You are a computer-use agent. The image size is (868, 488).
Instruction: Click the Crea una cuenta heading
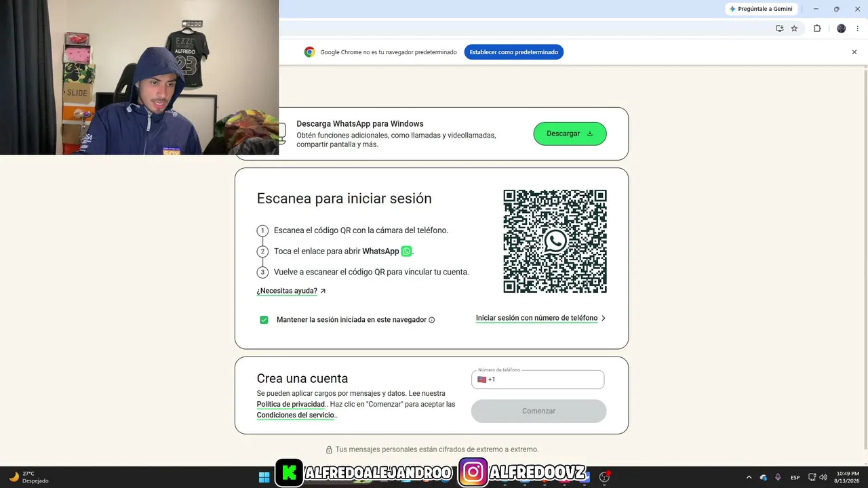tap(302, 379)
